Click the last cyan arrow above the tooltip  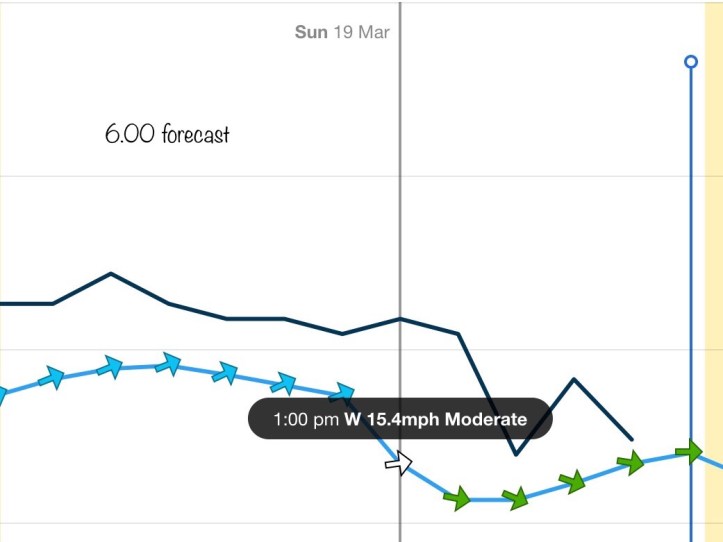342,392
